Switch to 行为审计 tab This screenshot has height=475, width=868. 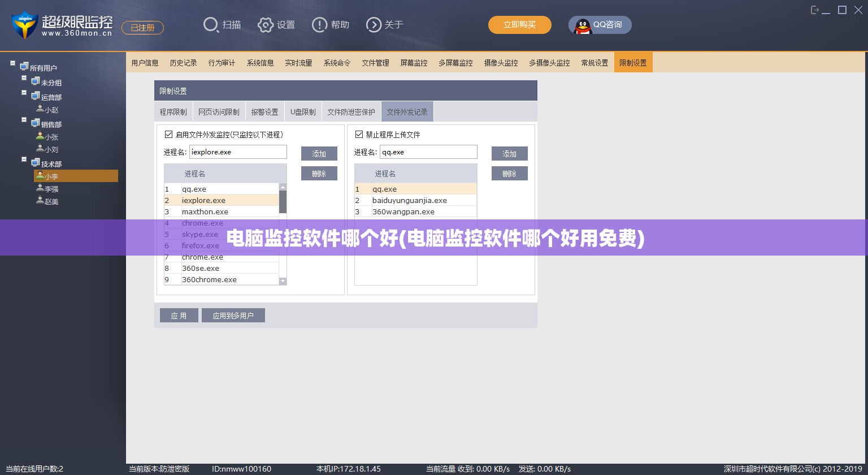click(x=222, y=63)
